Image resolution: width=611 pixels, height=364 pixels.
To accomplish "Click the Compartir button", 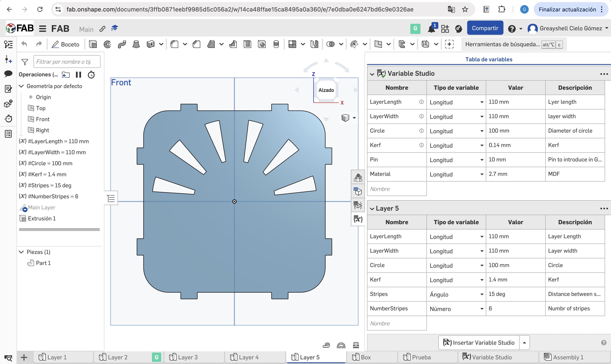I will [x=485, y=28].
